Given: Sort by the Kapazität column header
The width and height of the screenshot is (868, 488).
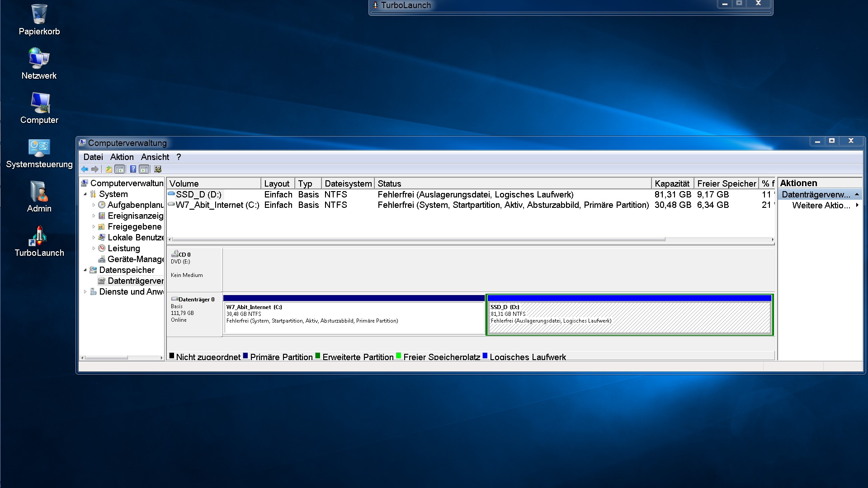Looking at the screenshot, I should [x=672, y=184].
